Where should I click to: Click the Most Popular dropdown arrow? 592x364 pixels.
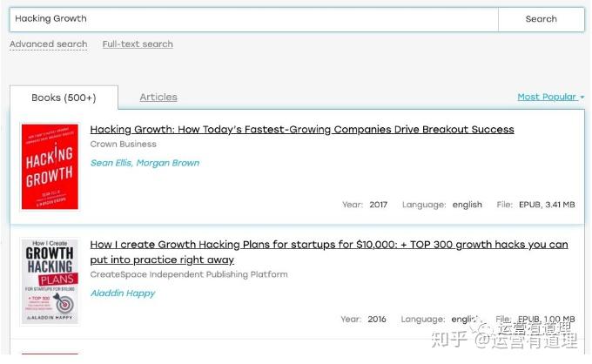582,98
